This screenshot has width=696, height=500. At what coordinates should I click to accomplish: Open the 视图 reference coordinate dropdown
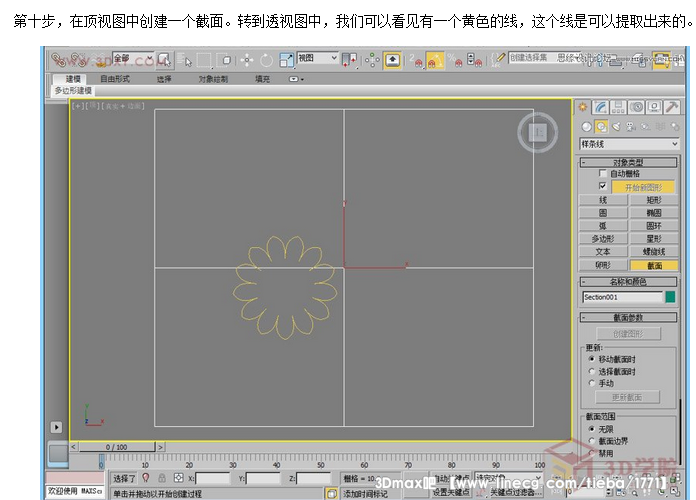[317, 58]
